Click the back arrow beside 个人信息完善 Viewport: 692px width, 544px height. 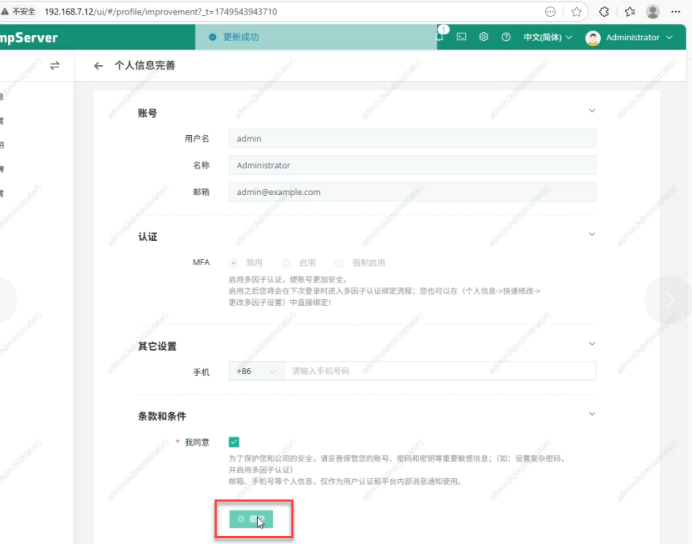98,66
